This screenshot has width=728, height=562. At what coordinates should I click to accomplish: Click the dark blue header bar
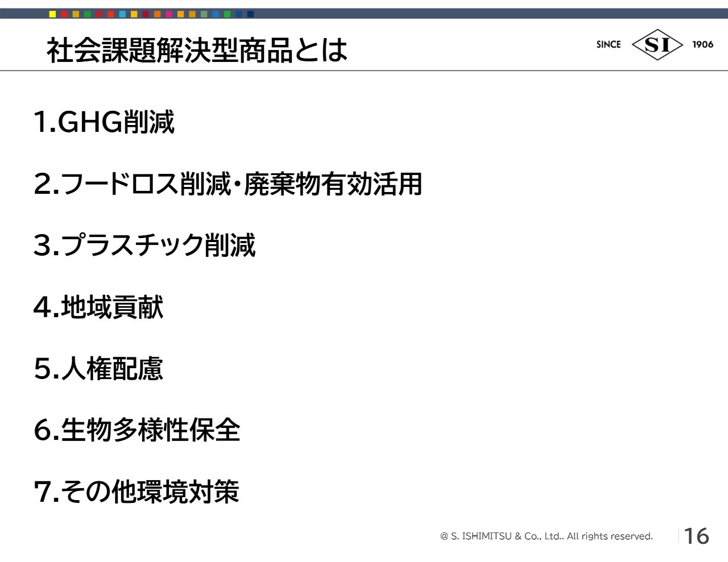(x=455, y=14)
